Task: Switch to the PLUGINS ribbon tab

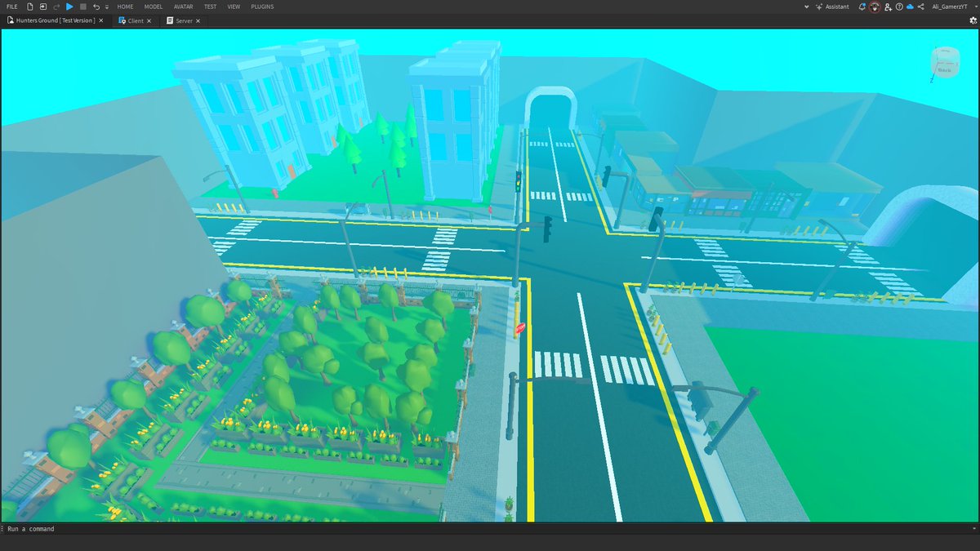Action: 263,7
